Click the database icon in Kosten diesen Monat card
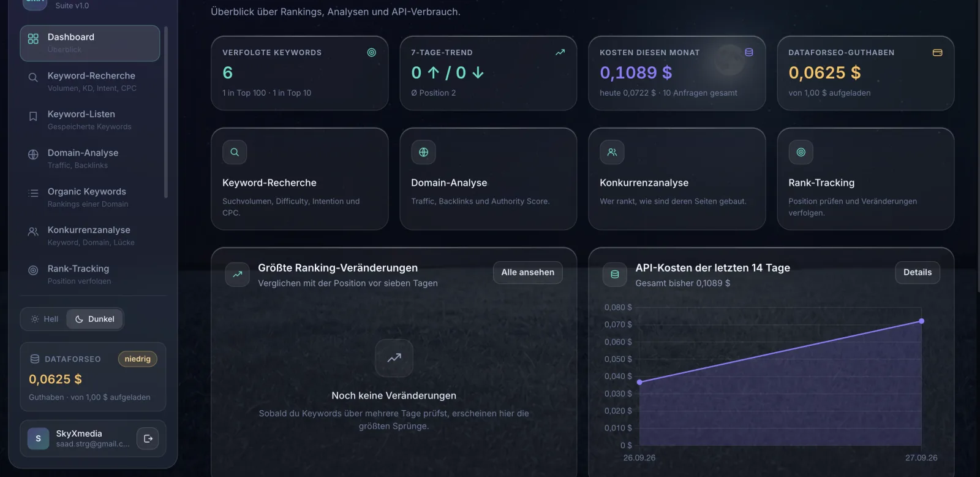Viewport: 980px width, 477px height. (748, 53)
